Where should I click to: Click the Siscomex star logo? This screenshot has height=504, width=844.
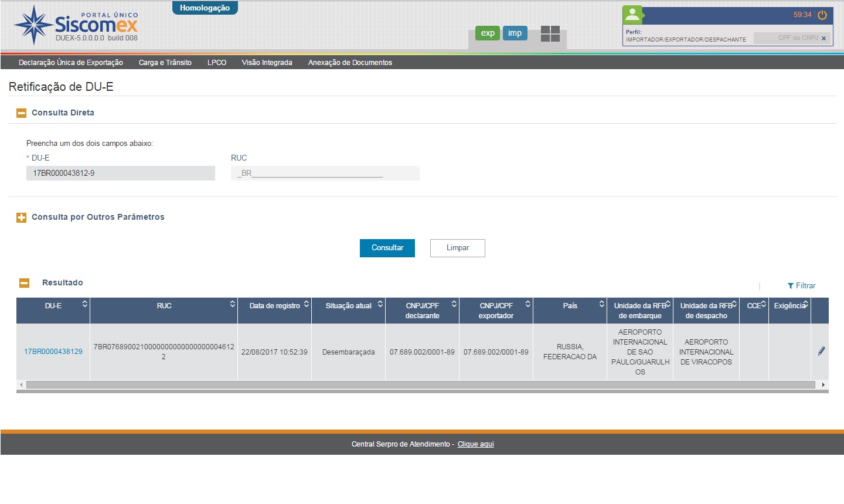(x=33, y=25)
